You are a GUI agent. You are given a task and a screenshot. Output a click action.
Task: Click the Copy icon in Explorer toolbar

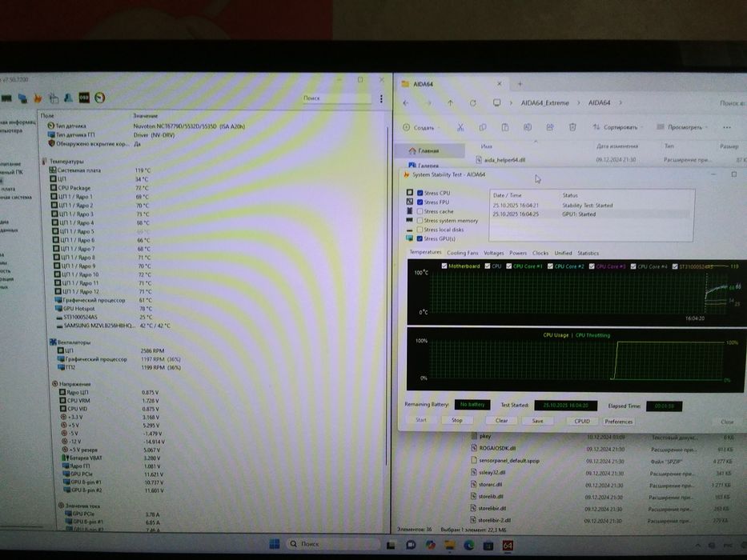[483, 127]
